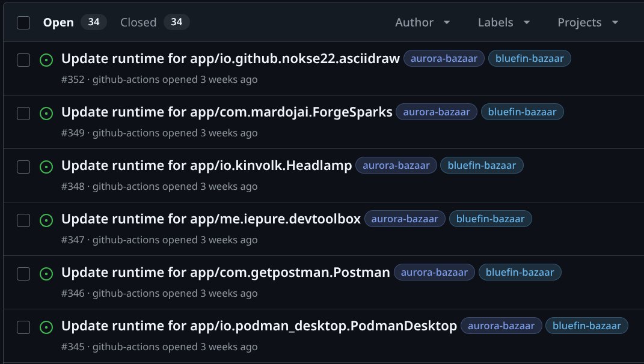
Task: Open the com.getpostman.Postman update title
Action: point(225,272)
